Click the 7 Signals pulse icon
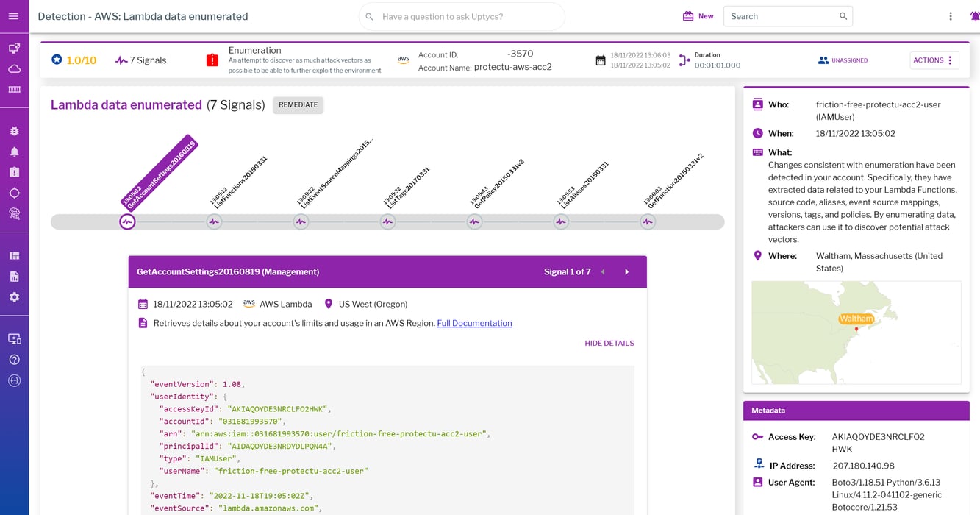980x515 pixels. tap(121, 60)
